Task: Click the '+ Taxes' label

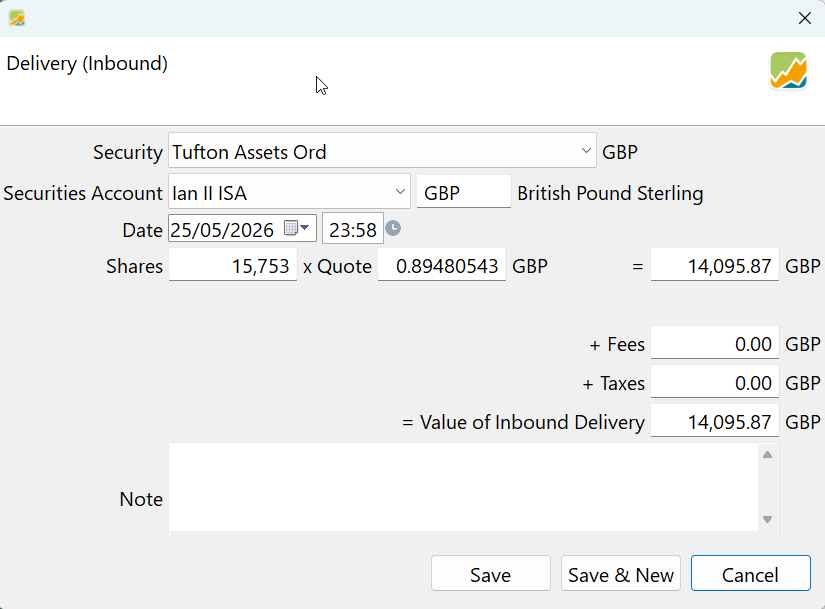Action: point(613,383)
